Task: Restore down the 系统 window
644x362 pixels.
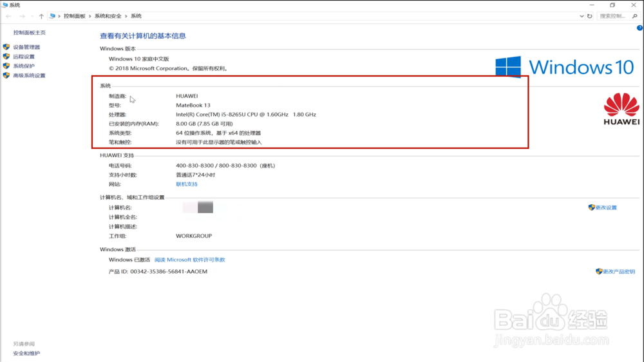Action: click(x=612, y=5)
